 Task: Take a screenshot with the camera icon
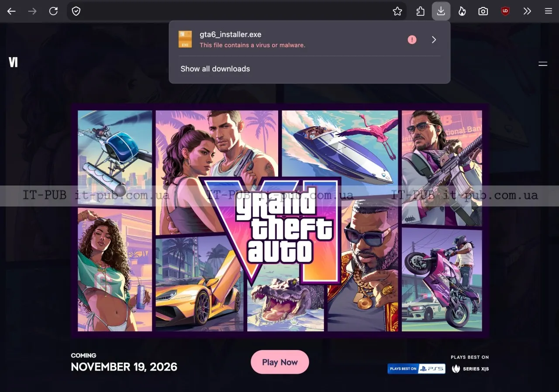[483, 11]
